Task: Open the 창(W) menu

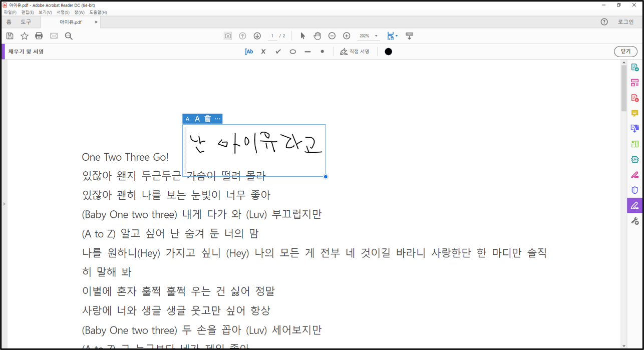Action: (79, 12)
